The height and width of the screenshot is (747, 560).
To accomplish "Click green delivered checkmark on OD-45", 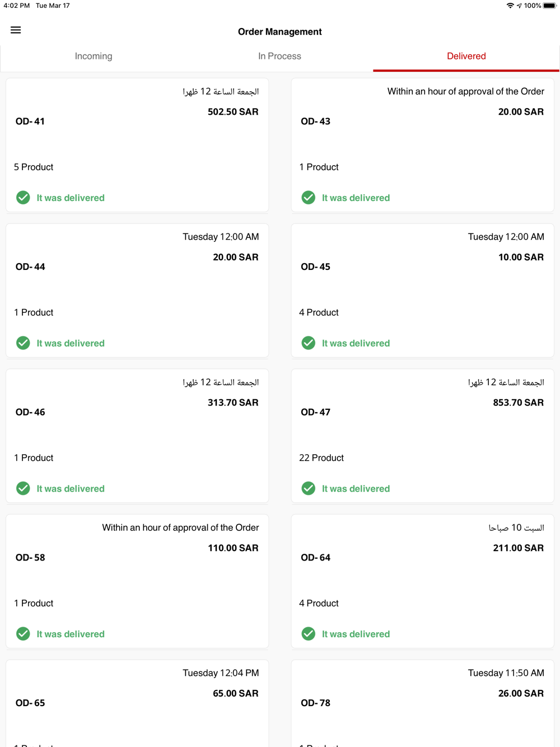I will click(309, 343).
